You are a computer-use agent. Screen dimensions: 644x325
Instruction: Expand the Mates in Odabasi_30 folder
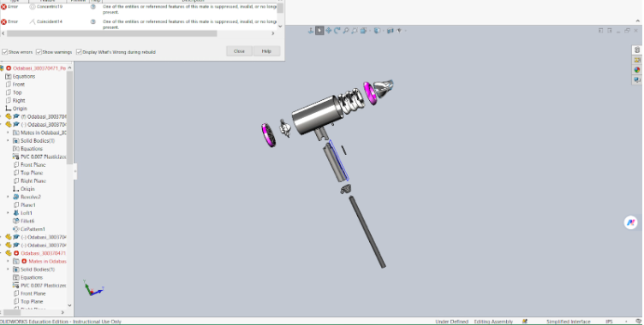pyautogui.click(x=8, y=133)
